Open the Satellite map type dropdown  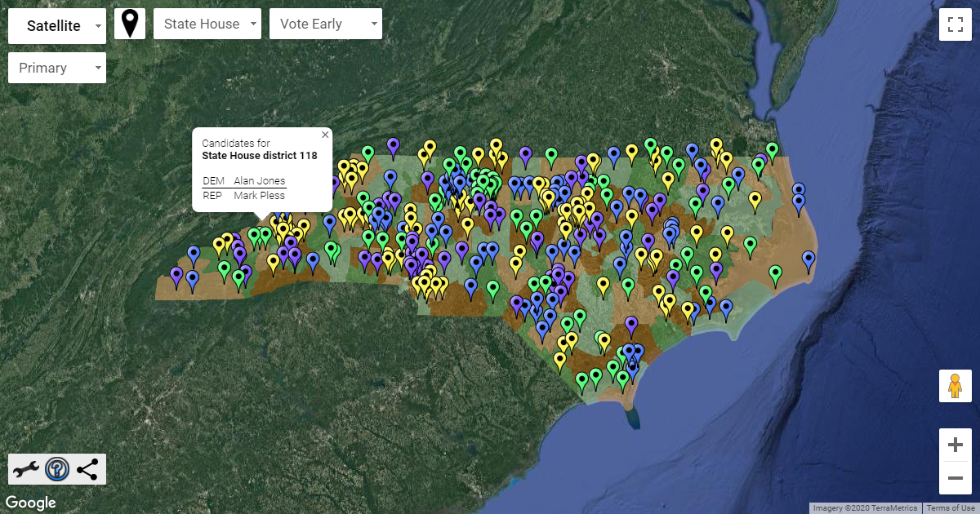coord(56,25)
